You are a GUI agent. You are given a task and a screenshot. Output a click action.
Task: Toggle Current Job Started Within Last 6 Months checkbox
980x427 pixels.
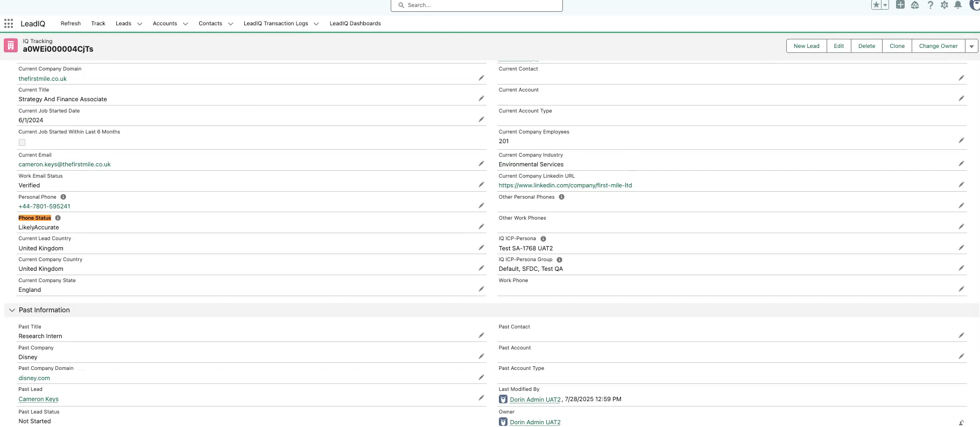coord(22,143)
